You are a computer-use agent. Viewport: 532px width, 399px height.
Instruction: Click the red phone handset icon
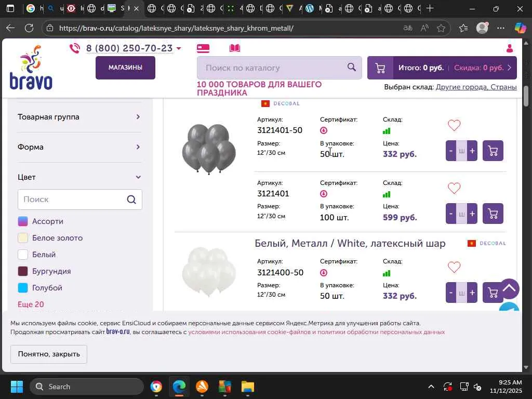75,48
